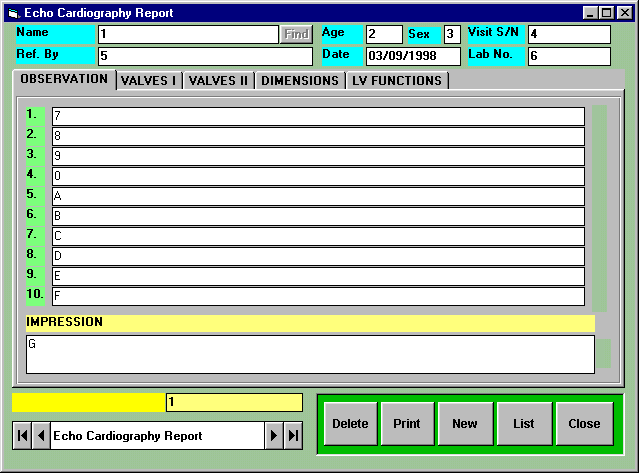Open the List button
The width and height of the screenshot is (639, 473).
(524, 424)
